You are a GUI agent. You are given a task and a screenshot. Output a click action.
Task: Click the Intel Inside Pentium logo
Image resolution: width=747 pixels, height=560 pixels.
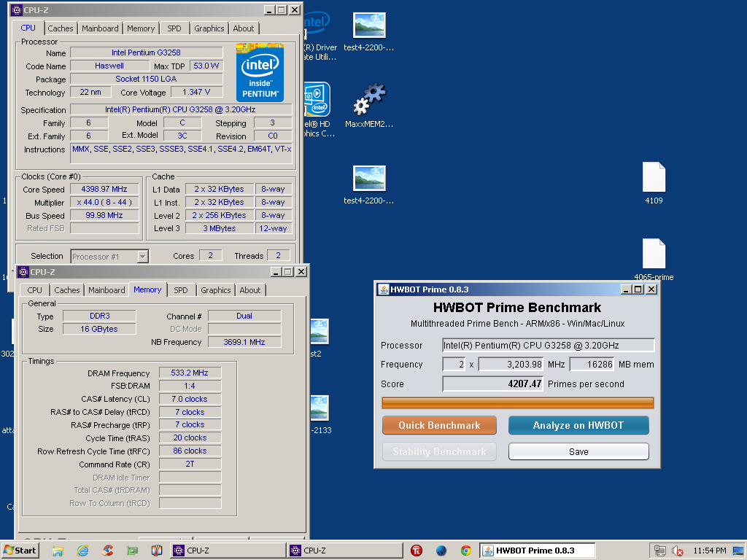tap(260, 72)
